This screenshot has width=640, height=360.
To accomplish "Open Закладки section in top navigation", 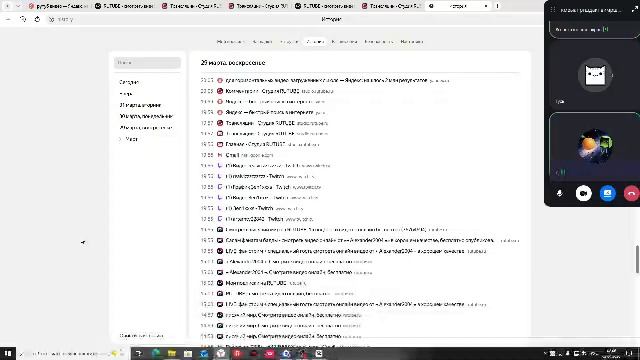I will 262,42.
